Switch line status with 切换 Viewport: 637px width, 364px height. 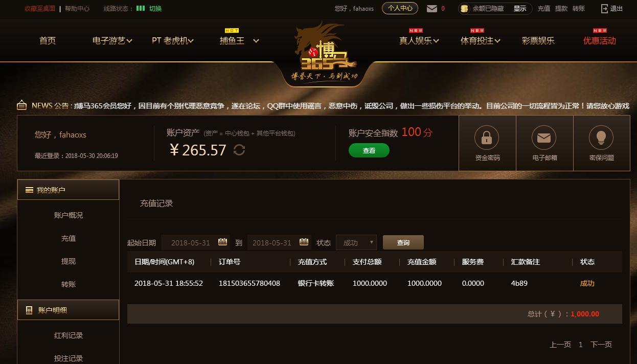click(155, 8)
